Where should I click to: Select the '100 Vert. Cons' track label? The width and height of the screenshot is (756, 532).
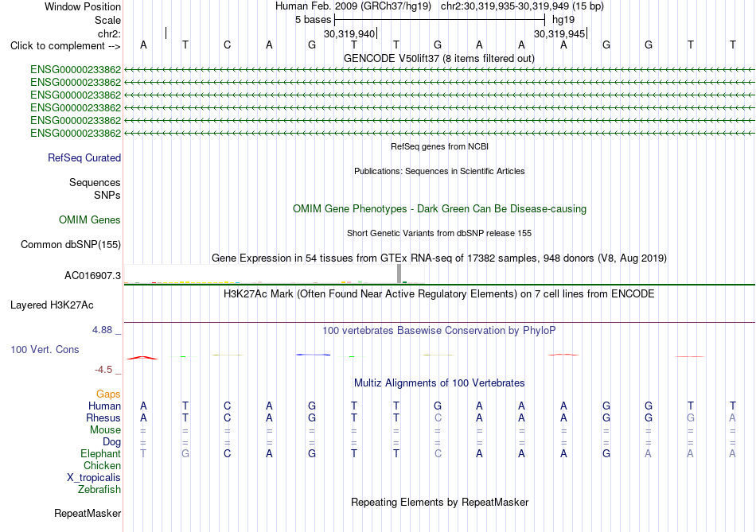click(x=45, y=349)
